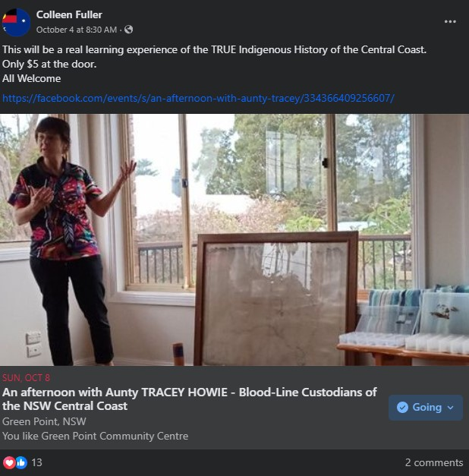Image resolution: width=469 pixels, height=476 pixels.
Task: Open the three-dot post options menu
Action: (450, 22)
